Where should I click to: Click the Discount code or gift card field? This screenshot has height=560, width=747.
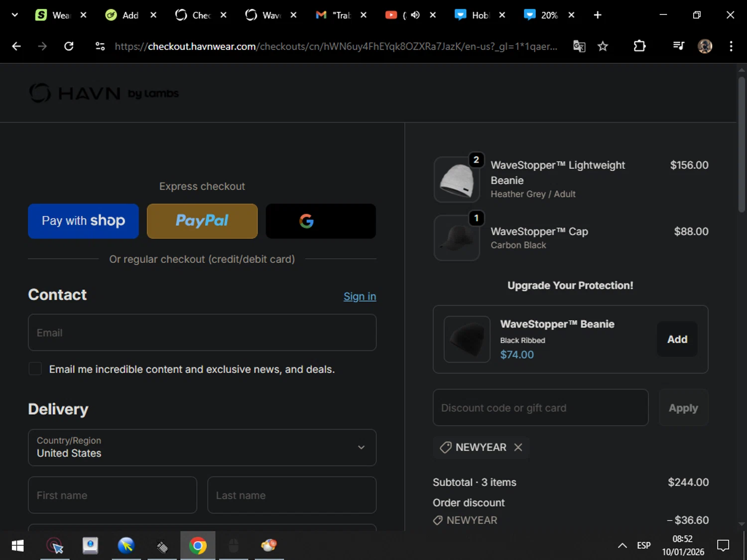[541, 408]
